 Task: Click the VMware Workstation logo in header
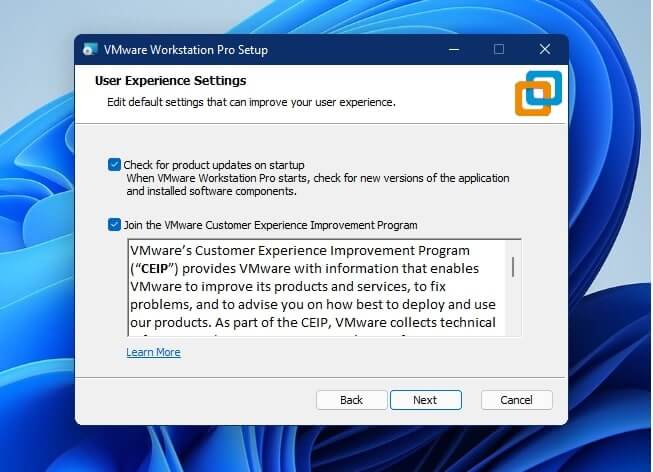click(538, 93)
